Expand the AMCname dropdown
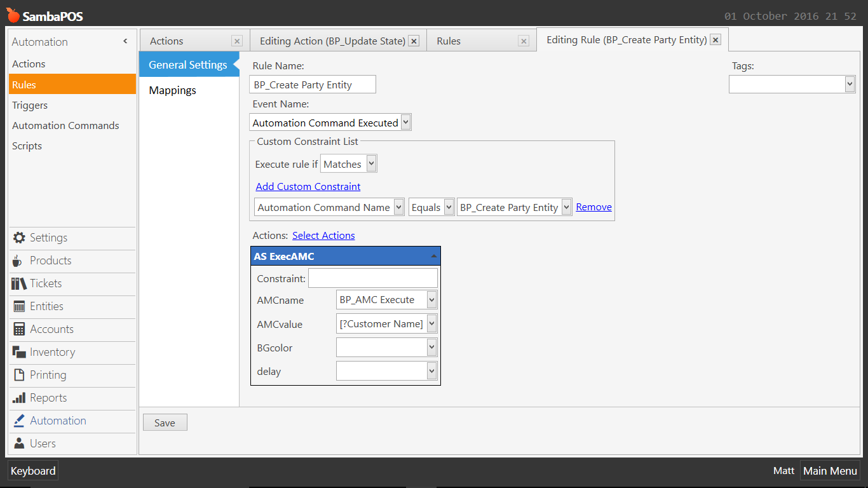868x488 pixels. [431, 300]
